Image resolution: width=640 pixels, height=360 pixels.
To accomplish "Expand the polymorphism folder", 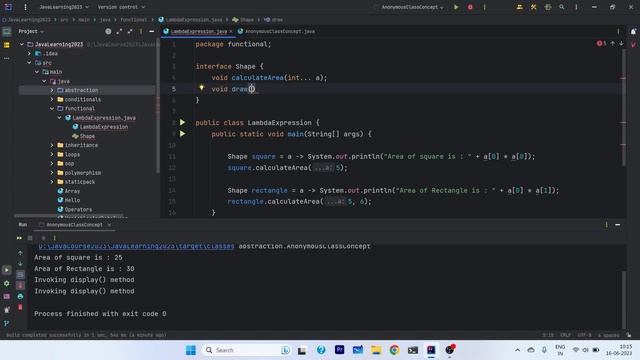I will (52, 173).
